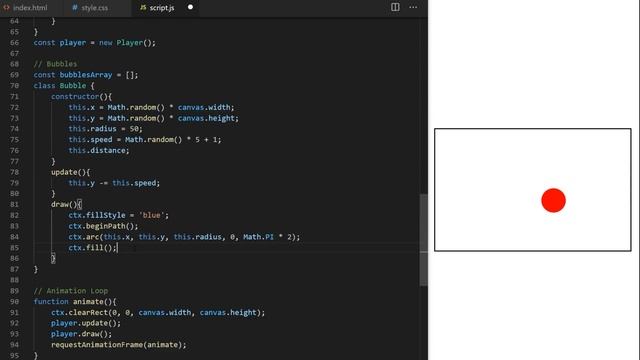The height and width of the screenshot is (360, 640).
Task: Click line number 81
Action: (x=14, y=204)
